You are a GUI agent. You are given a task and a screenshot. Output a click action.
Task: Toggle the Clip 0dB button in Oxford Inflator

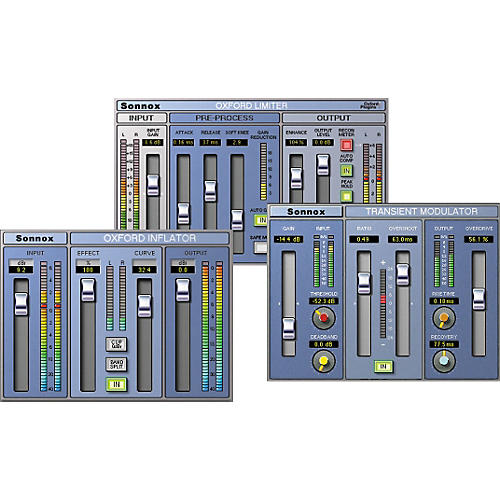coord(116,344)
